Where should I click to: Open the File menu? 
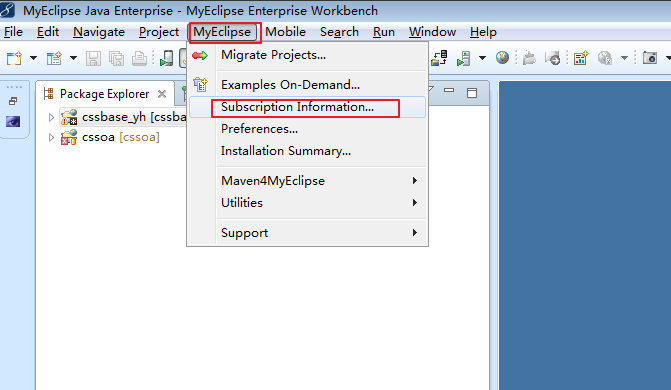click(x=13, y=32)
